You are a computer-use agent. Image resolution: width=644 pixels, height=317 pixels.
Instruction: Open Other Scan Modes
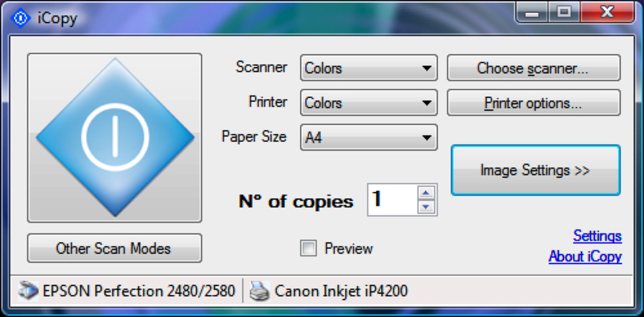coord(115,248)
